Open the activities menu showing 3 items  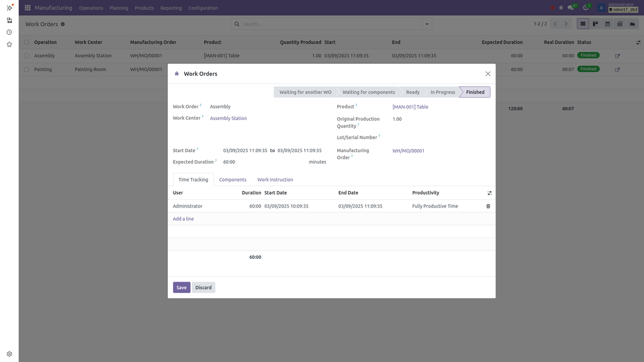pos(586,7)
